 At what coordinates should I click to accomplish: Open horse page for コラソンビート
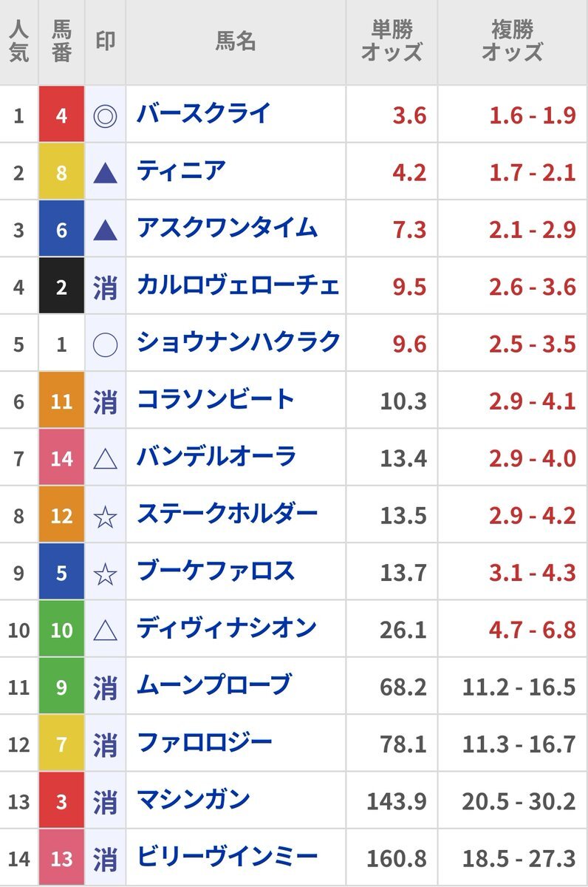click(x=216, y=400)
